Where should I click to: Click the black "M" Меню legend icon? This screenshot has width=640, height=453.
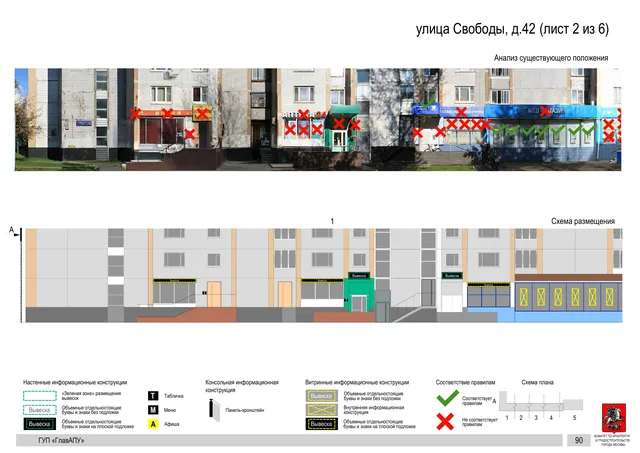(153, 410)
